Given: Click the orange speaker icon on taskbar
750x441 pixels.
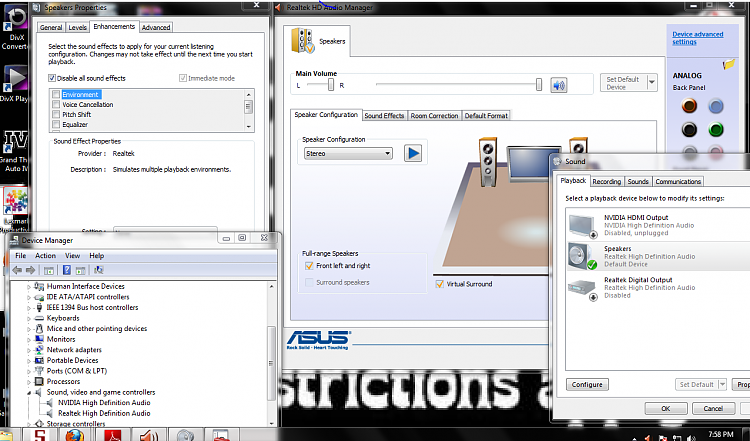Looking at the screenshot, I should click(149, 436).
